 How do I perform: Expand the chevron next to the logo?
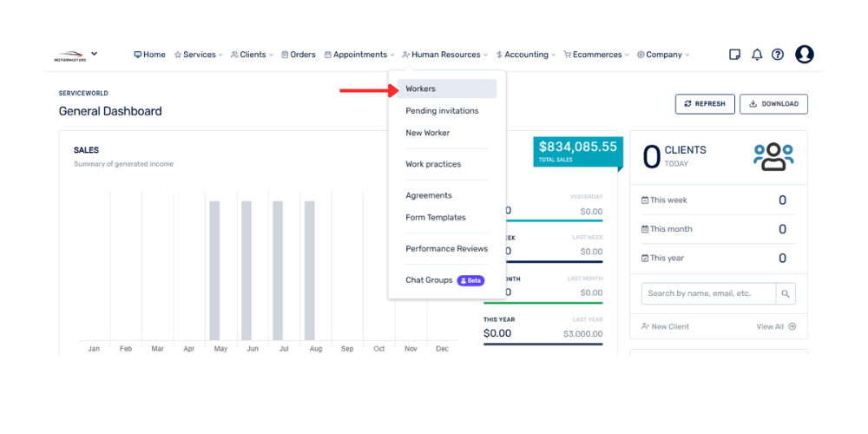pos(95,54)
